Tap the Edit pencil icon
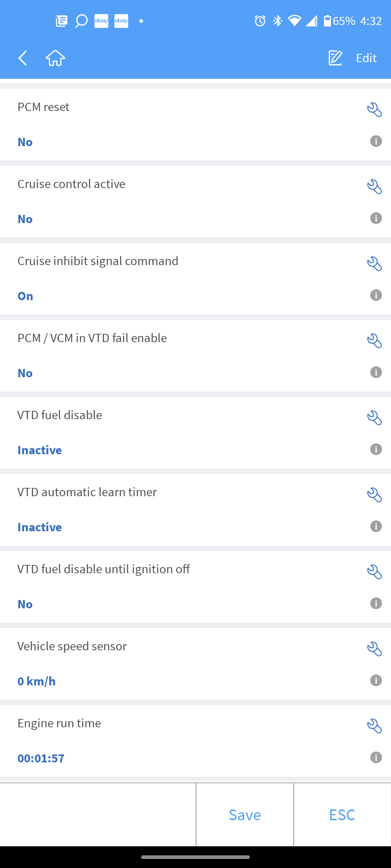Viewport: 391px width, 868px height. coord(335,58)
